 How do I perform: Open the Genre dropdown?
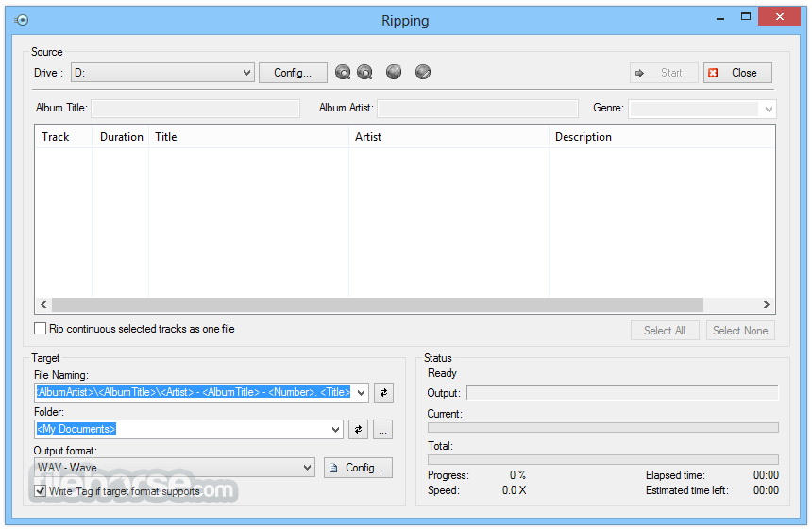point(769,109)
